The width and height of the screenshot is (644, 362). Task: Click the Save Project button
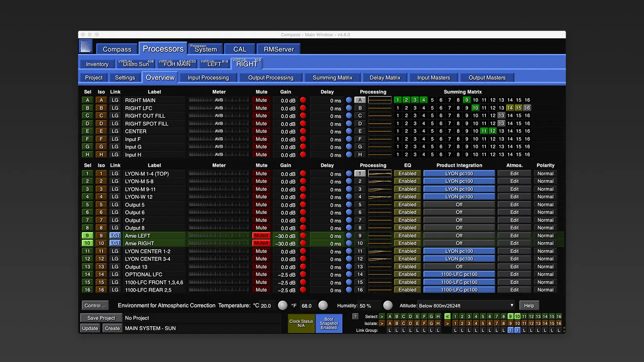pos(101,318)
